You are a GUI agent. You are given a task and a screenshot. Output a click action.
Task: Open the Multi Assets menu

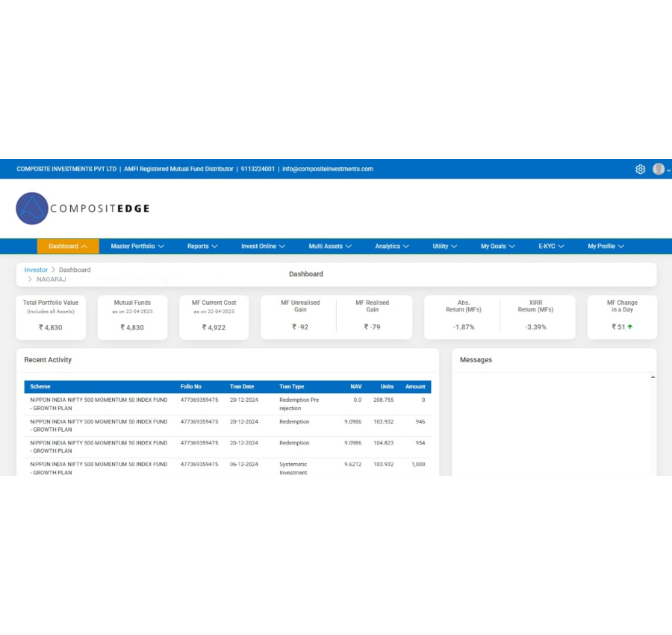(330, 247)
